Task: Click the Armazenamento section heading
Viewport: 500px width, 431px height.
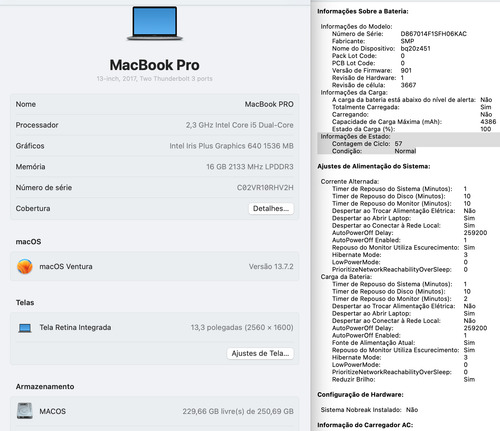Action: [45, 387]
